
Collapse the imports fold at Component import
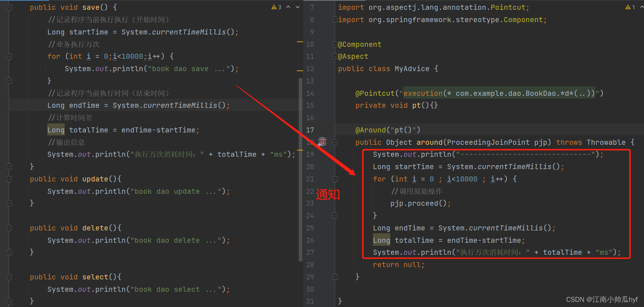(335, 20)
